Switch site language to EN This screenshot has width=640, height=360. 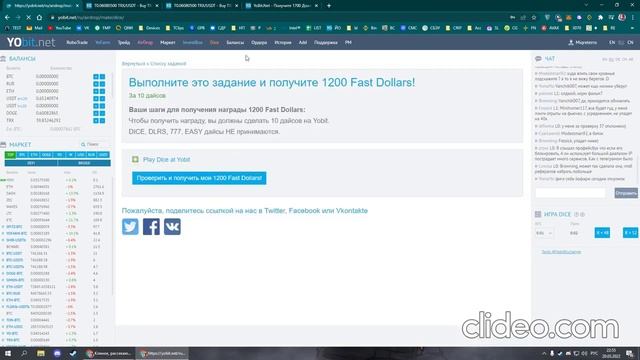[x=612, y=42]
